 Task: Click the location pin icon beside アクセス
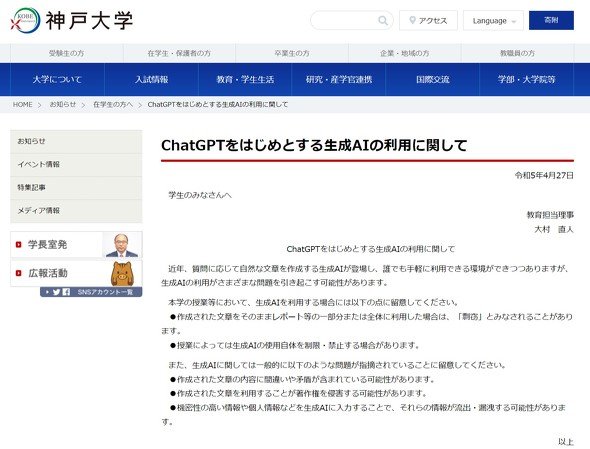point(412,20)
